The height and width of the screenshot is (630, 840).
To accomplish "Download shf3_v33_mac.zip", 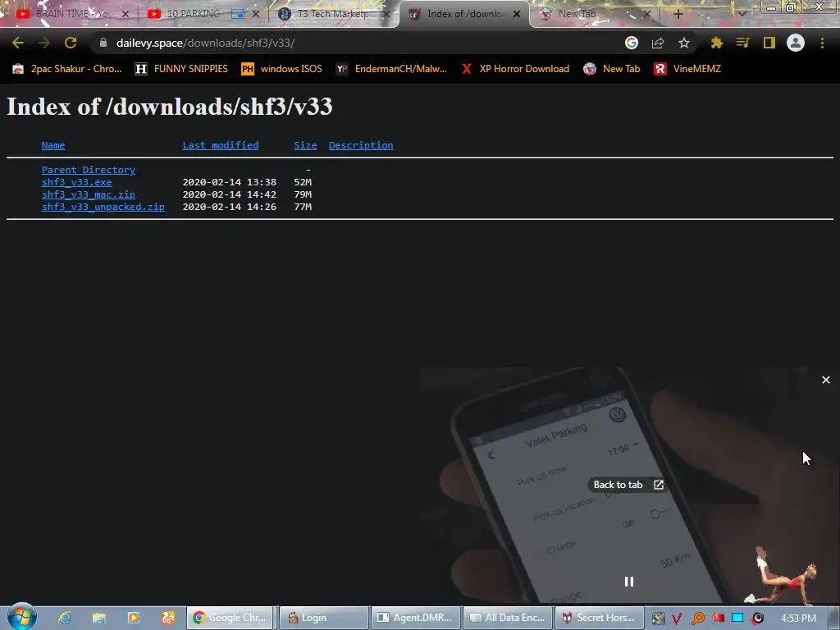I will (89, 194).
